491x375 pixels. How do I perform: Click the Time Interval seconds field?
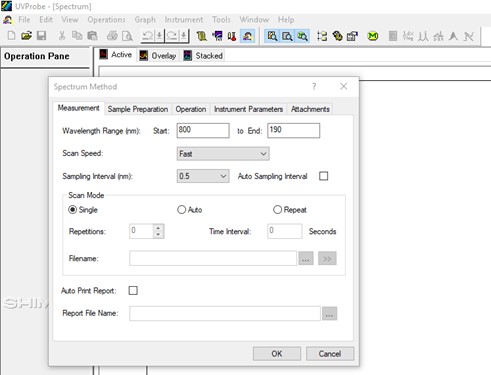click(285, 231)
